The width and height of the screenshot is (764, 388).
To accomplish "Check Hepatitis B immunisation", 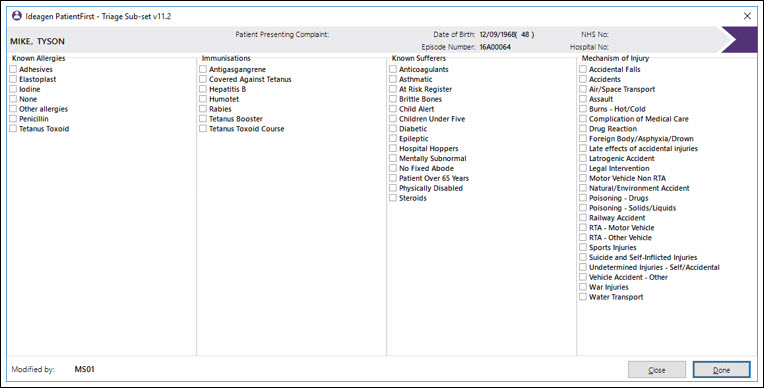I will 203,89.
